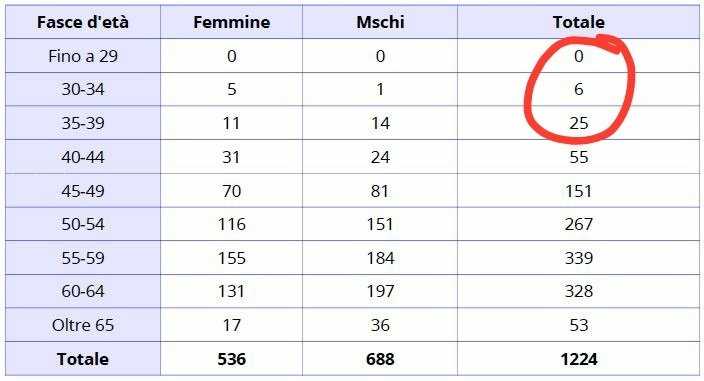Click the 55-59 row label

pyautogui.click(x=83, y=258)
